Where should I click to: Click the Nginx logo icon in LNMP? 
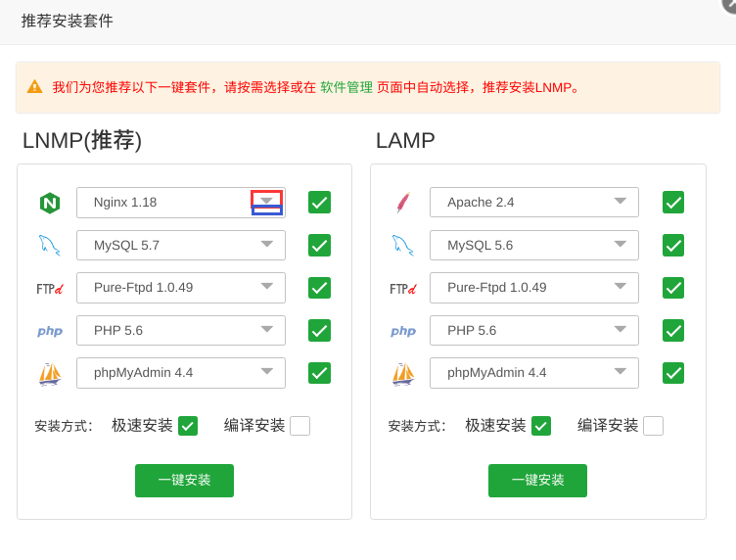coord(50,203)
